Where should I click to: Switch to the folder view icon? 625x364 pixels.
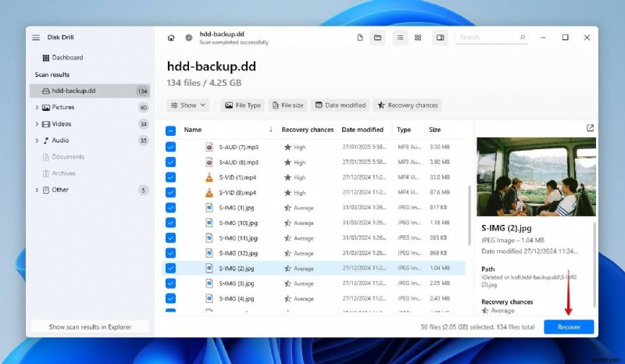[377, 37]
